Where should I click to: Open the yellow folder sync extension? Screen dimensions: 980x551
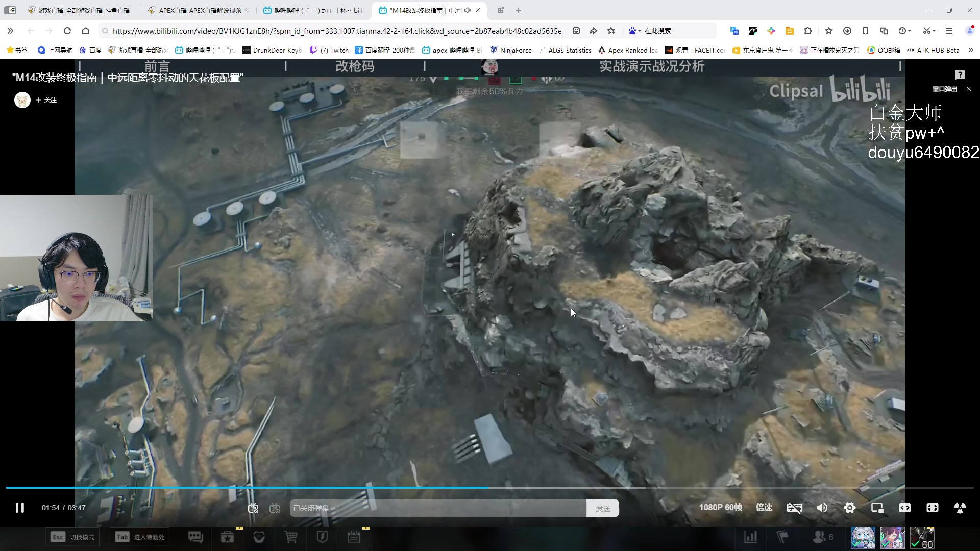click(x=789, y=31)
